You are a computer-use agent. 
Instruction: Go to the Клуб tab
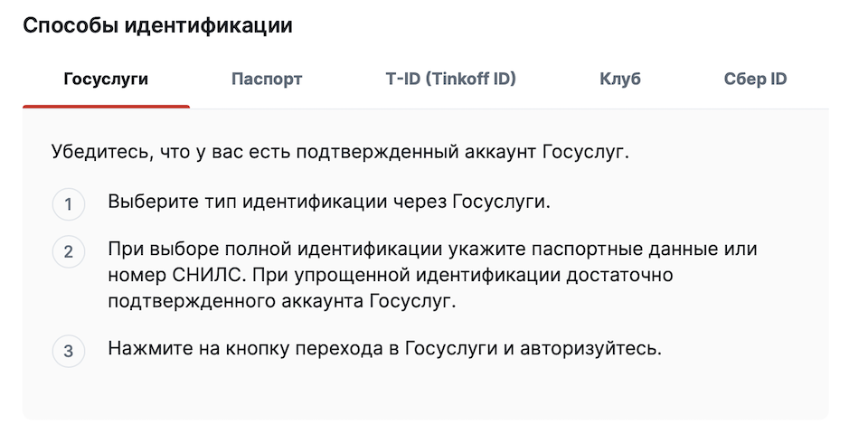click(x=620, y=80)
